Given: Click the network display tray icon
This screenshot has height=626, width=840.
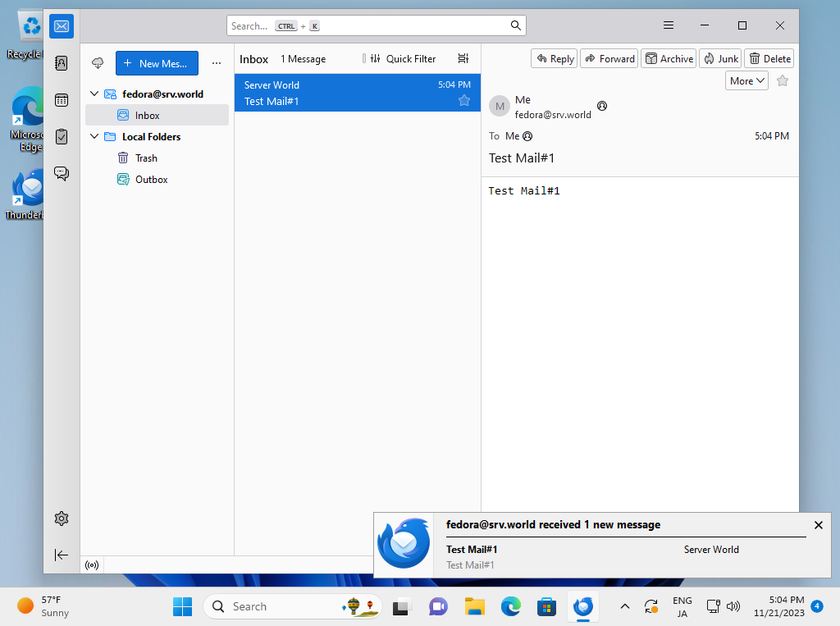Looking at the screenshot, I should tap(713, 606).
